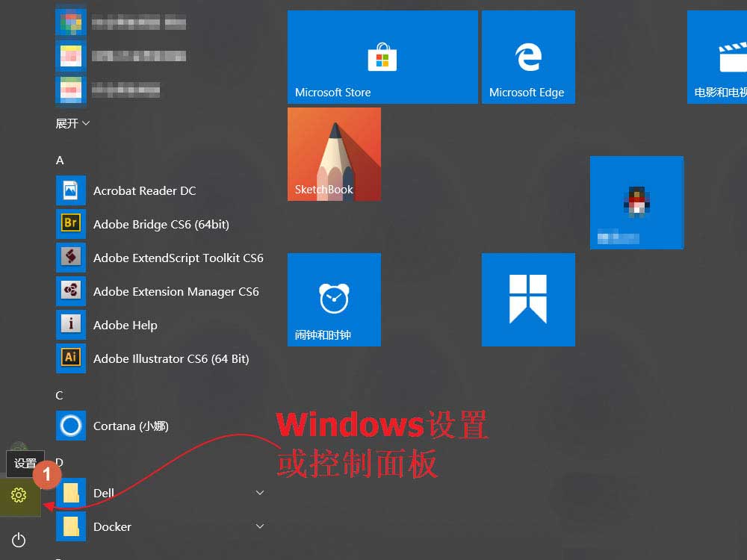
Task: Click the Dell folder icon
Action: click(71, 492)
